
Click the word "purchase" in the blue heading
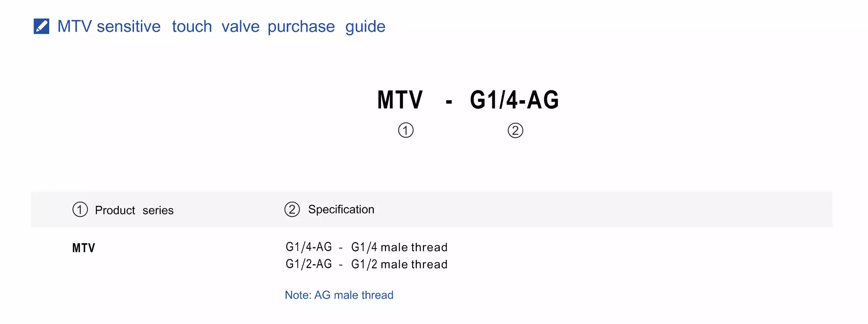coord(301,27)
